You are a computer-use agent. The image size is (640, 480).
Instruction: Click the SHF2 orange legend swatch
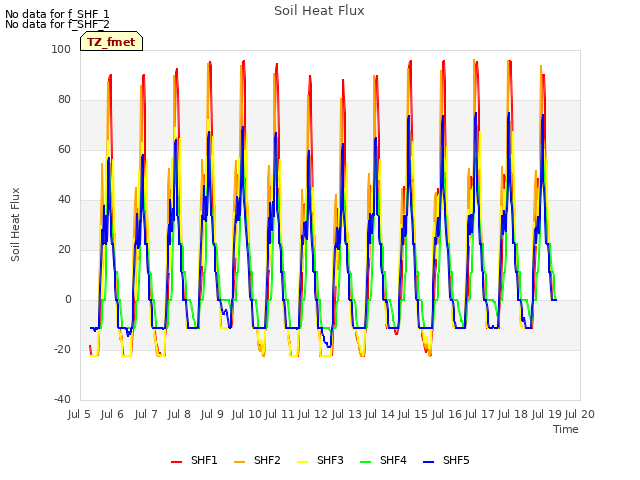pos(239,461)
